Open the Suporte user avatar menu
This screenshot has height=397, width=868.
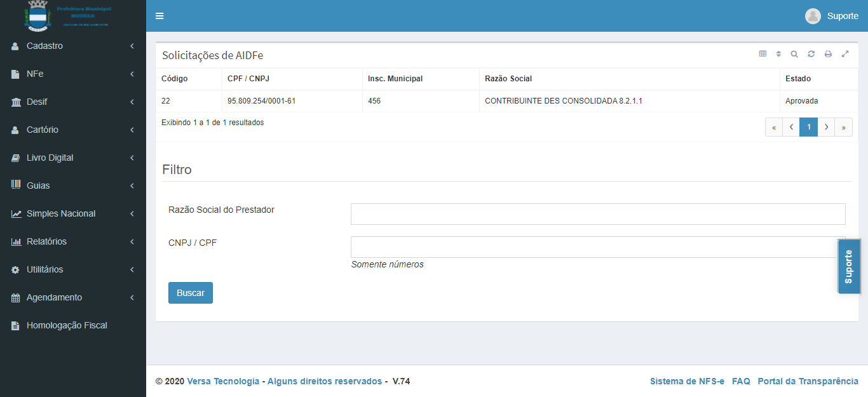click(x=831, y=16)
